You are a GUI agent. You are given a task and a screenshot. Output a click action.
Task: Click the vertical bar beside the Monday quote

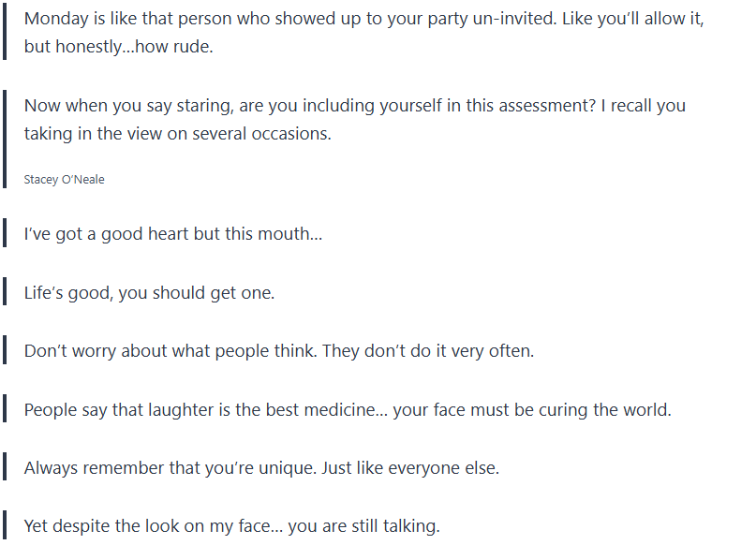pos(5,32)
